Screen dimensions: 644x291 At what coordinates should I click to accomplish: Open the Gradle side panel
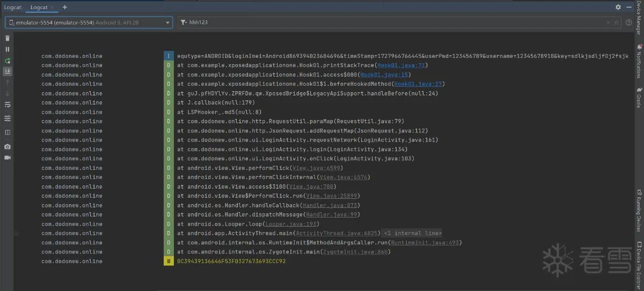[x=639, y=98]
